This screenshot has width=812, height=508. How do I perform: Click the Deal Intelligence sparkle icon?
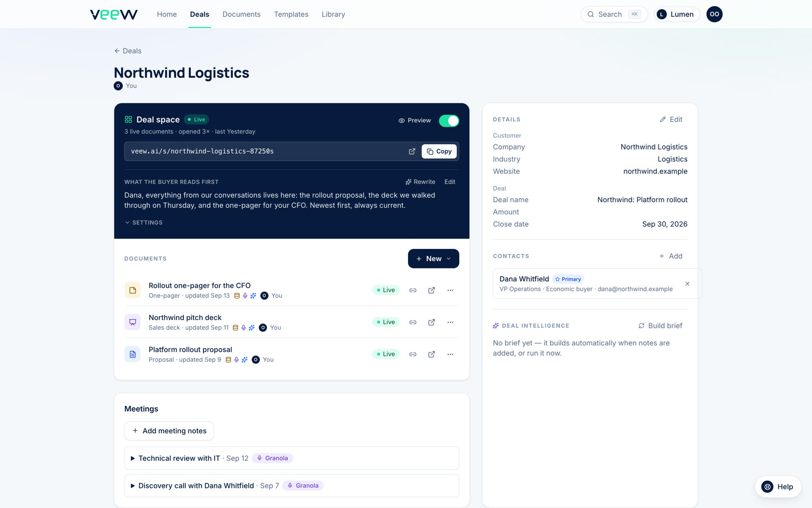pyautogui.click(x=496, y=326)
